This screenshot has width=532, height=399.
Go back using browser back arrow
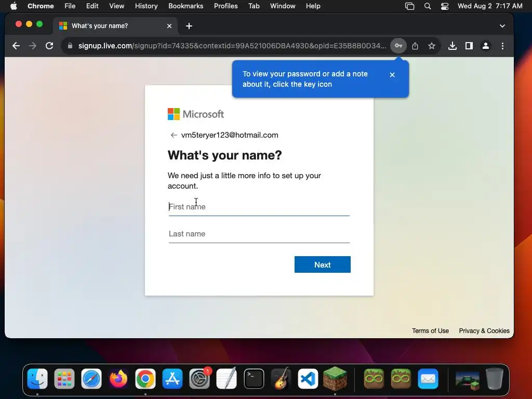tap(16, 46)
